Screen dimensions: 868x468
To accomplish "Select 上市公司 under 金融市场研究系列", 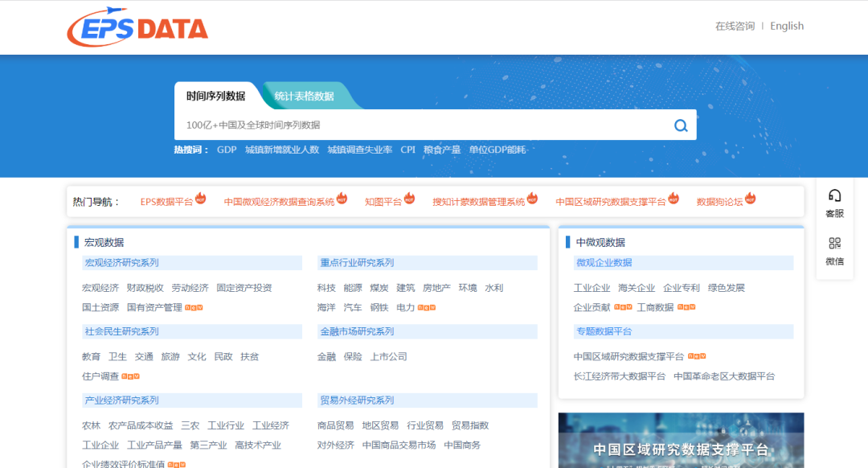I will 388,356.
